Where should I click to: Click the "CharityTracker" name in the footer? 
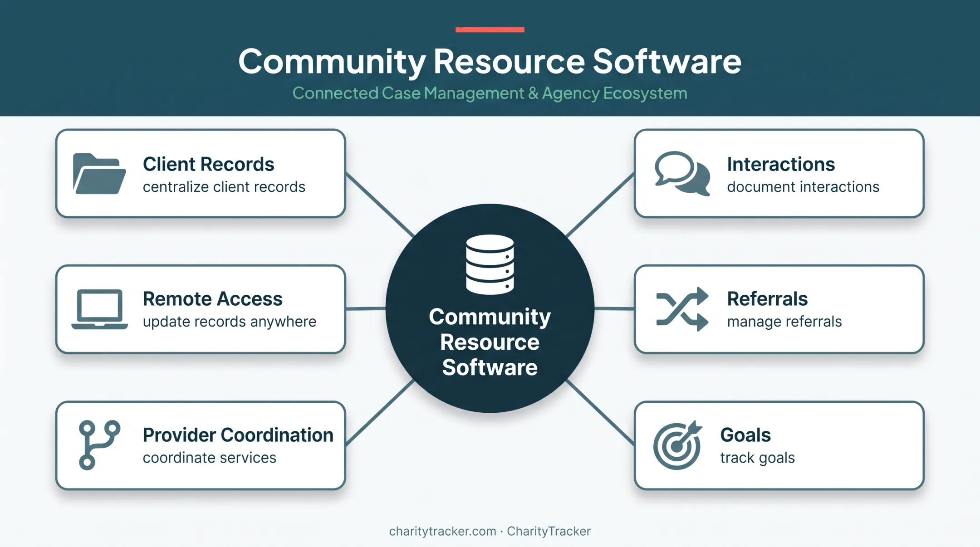(x=549, y=531)
